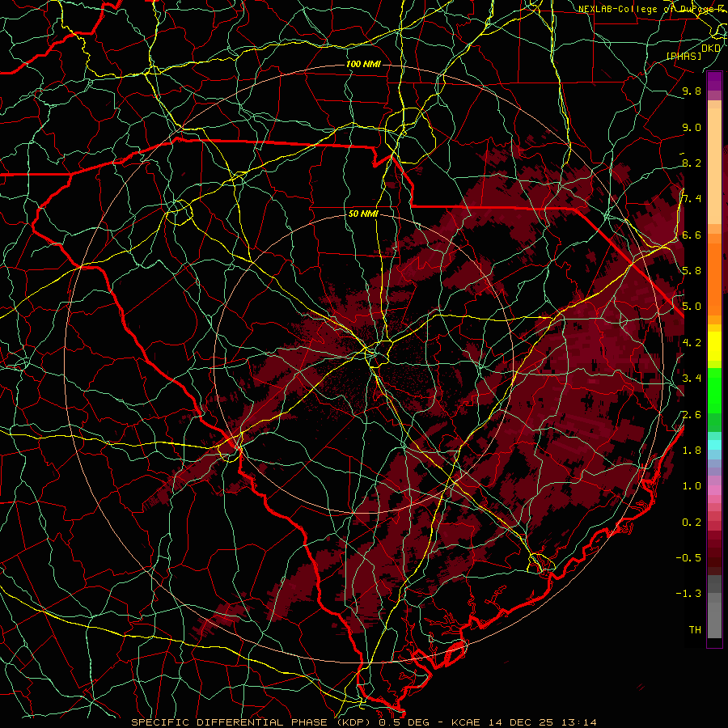This screenshot has width=728, height=728.
Task: Click the 'KCAE' station identifier in the caption
Action: click(467, 722)
